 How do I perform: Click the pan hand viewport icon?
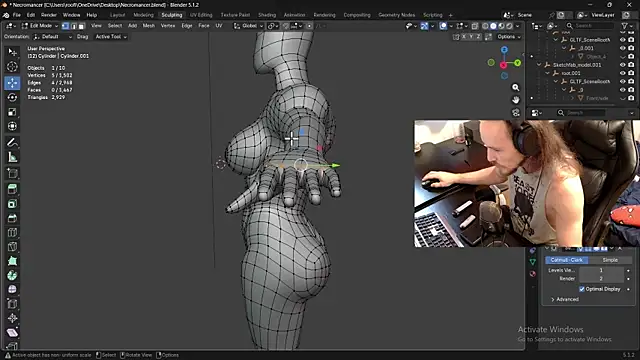516,100
